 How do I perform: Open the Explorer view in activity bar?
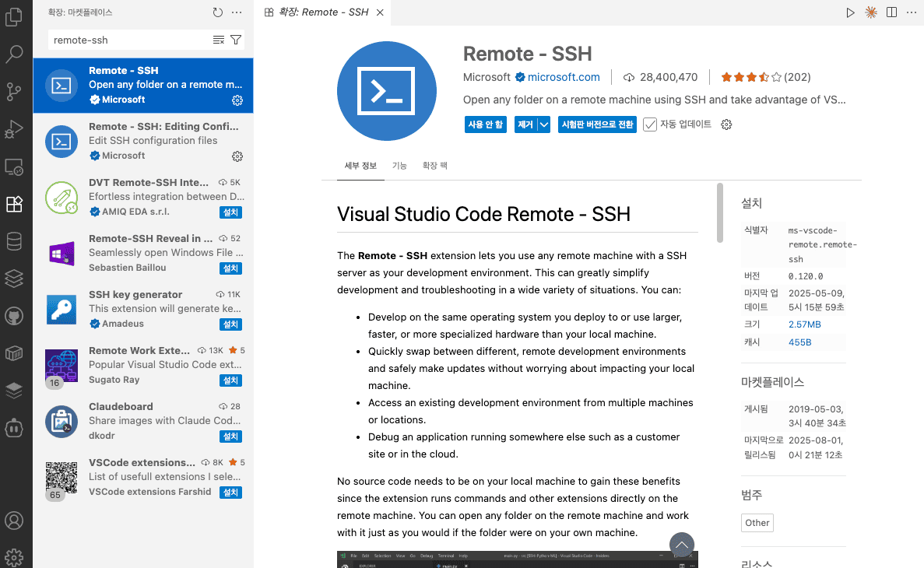[x=14, y=16]
